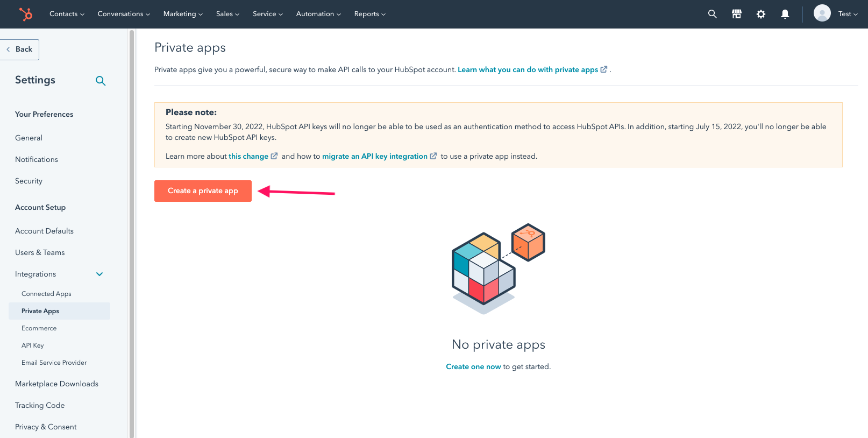Select API Key under Integrations

(33, 345)
